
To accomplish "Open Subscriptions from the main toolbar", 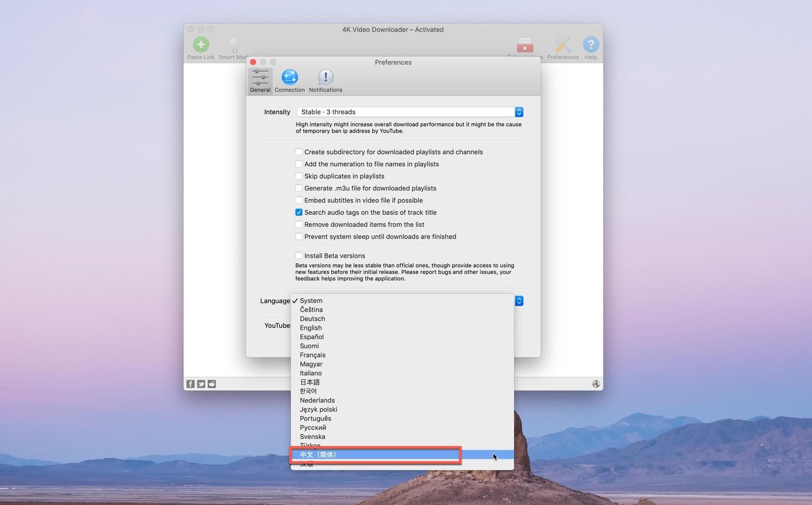I will [x=525, y=45].
